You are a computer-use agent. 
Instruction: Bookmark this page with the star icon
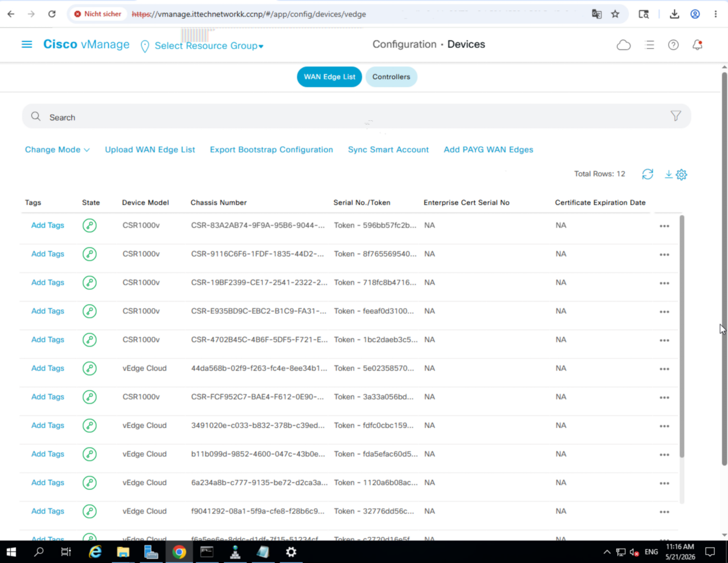(615, 14)
